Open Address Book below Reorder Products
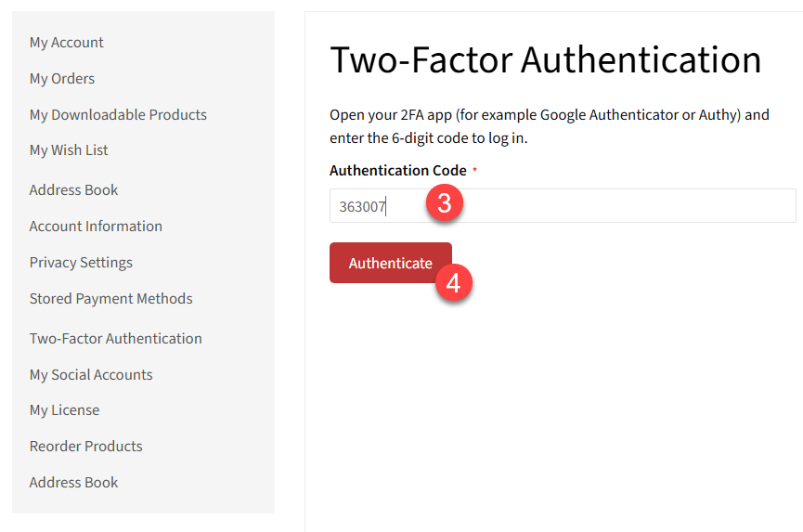The width and height of the screenshot is (803, 532). click(x=74, y=483)
